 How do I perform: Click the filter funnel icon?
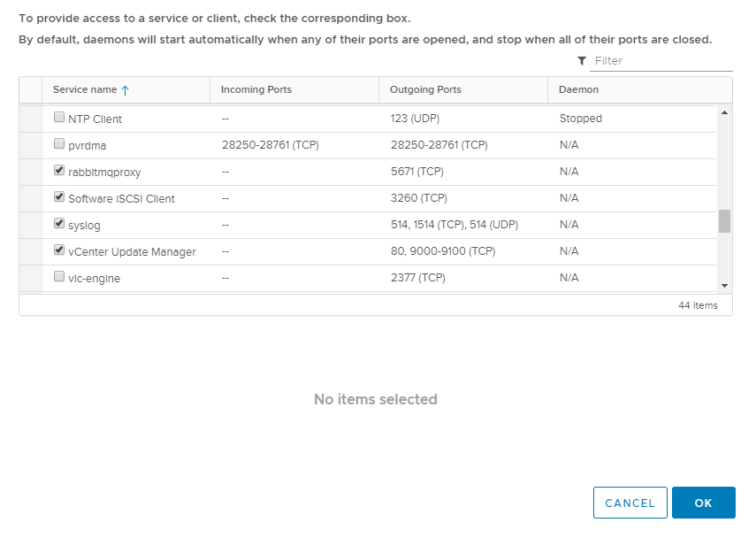pyautogui.click(x=582, y=61)
